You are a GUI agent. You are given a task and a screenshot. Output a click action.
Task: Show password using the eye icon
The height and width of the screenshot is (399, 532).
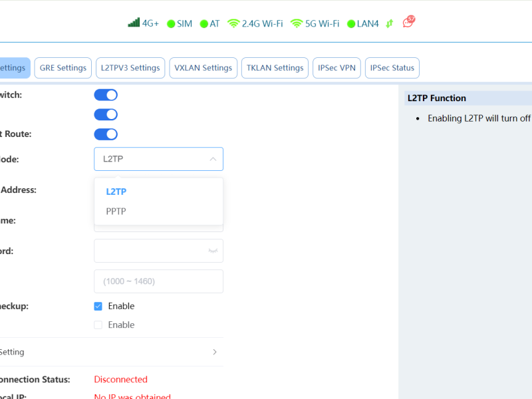click(x=213, y=251)
